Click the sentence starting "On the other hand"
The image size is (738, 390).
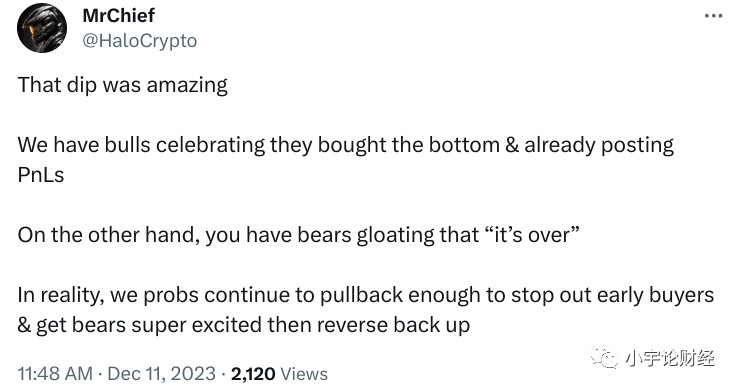tap(298, 235)
